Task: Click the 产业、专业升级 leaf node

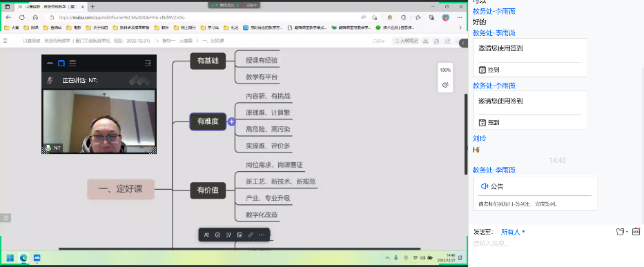Action: tap(268, 198)
